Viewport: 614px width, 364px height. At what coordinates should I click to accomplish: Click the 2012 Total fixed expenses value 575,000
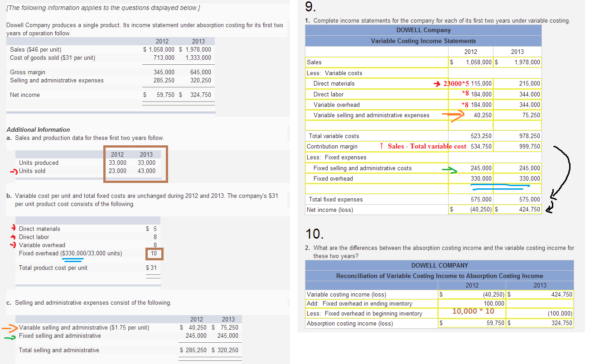point(481,199)
